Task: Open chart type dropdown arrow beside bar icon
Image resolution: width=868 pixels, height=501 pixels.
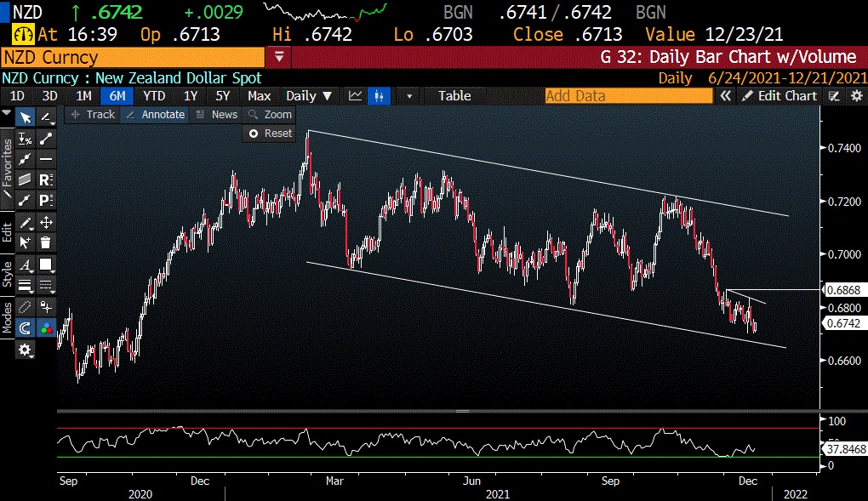Action: click(x=410, y=96)
